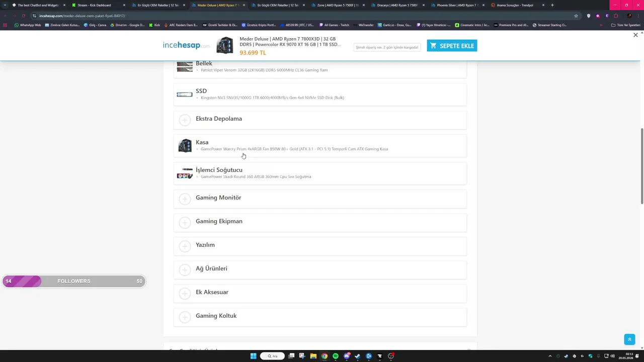Image resolution: width=644 pixels, height=362 pixels.
Task: Click the shipping notice next to Sepete Ekle
Action: click(387, 47)
